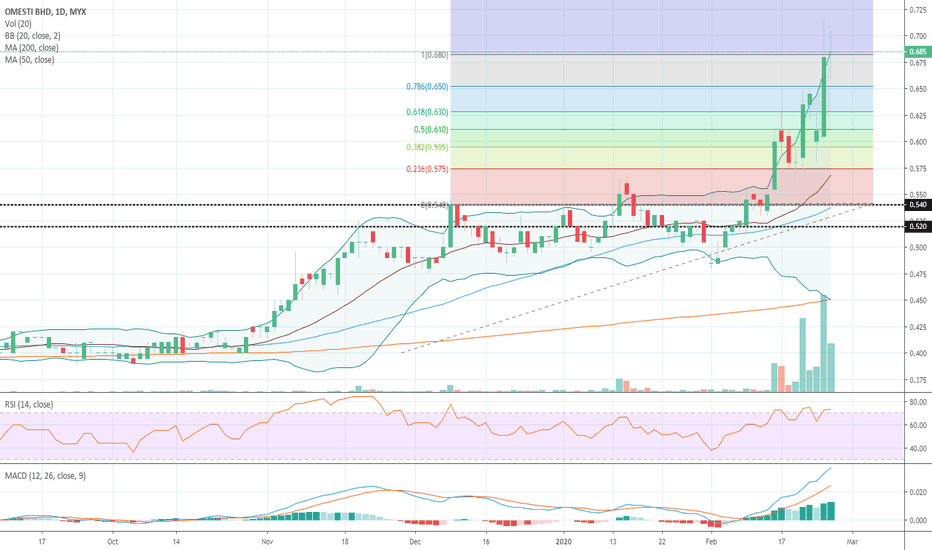The width and height of the screenshot is (932, 550).
Task: Click 0.700 on the price axis
Action: (x=918, y=36)
